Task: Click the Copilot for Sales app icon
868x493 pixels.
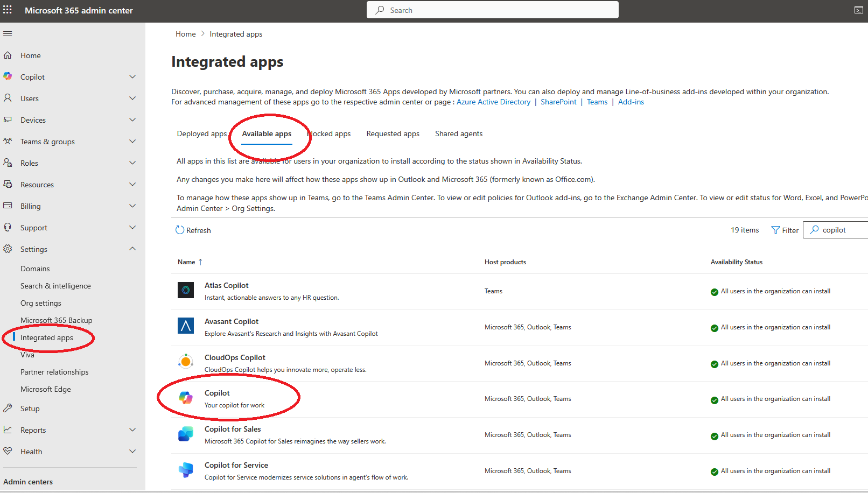Action: (x=186, y=434)
